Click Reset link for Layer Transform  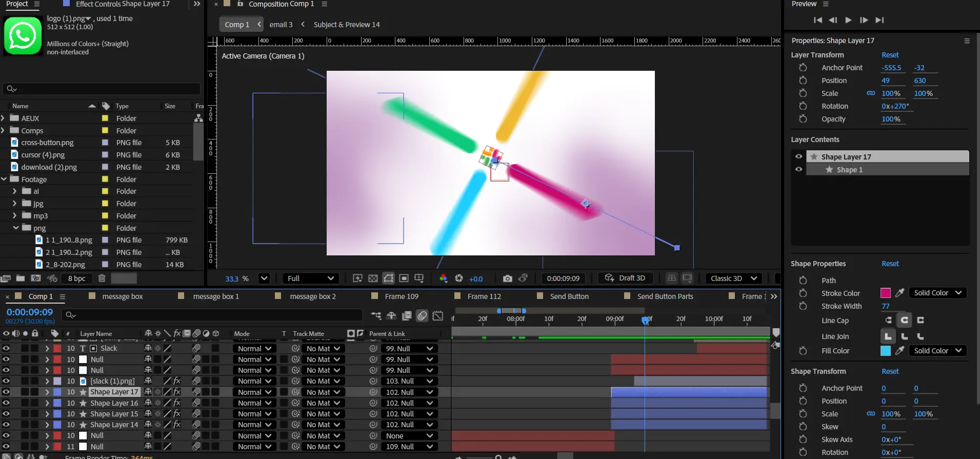[x=890, y=55]
